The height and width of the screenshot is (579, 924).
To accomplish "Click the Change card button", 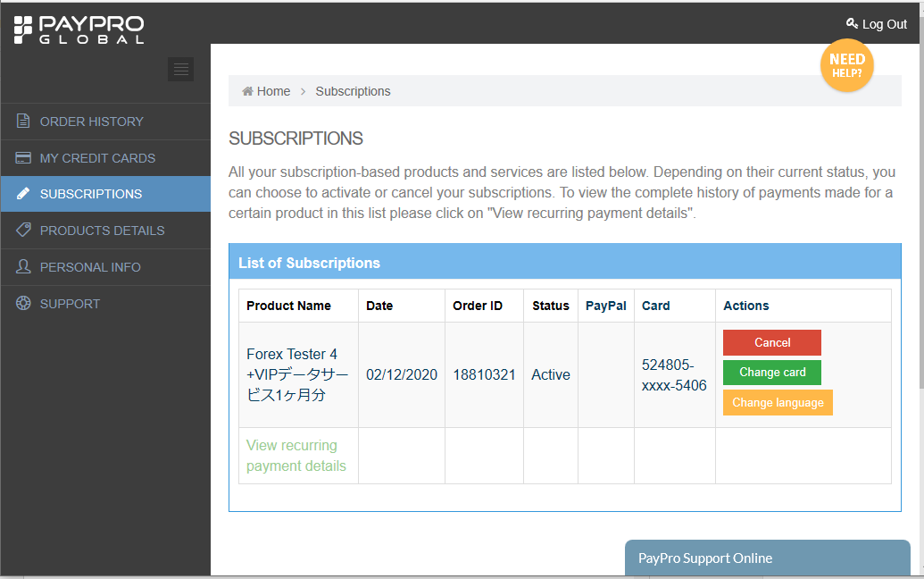I will (772, 372).
